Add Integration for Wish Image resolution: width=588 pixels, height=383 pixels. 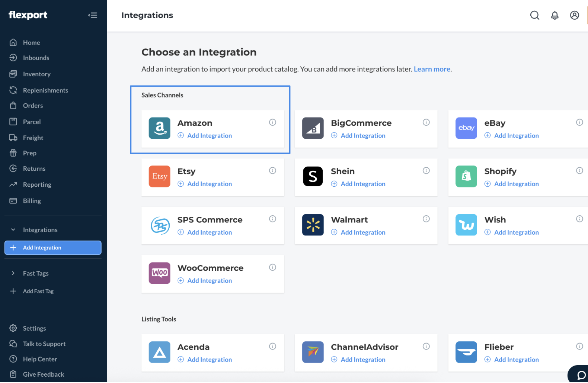pos(511,232)
